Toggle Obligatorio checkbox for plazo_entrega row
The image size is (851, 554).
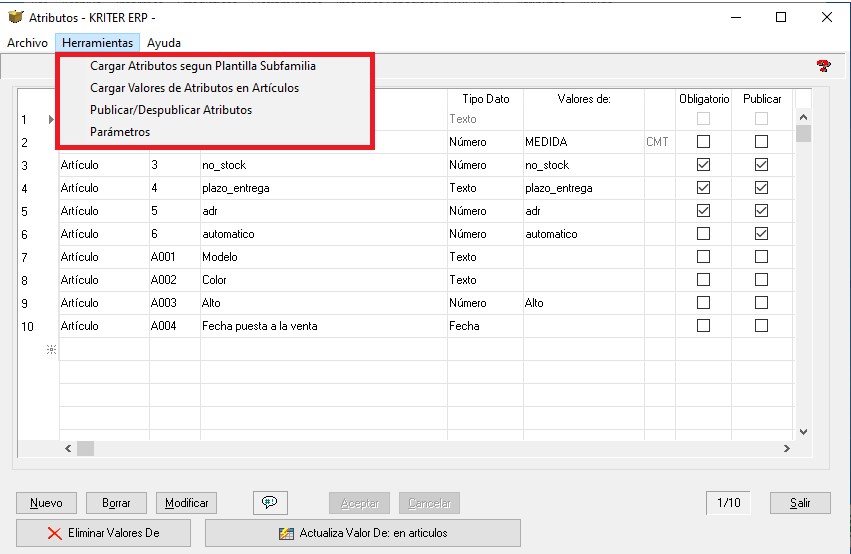pyautogui.click(x=703, y=188)
